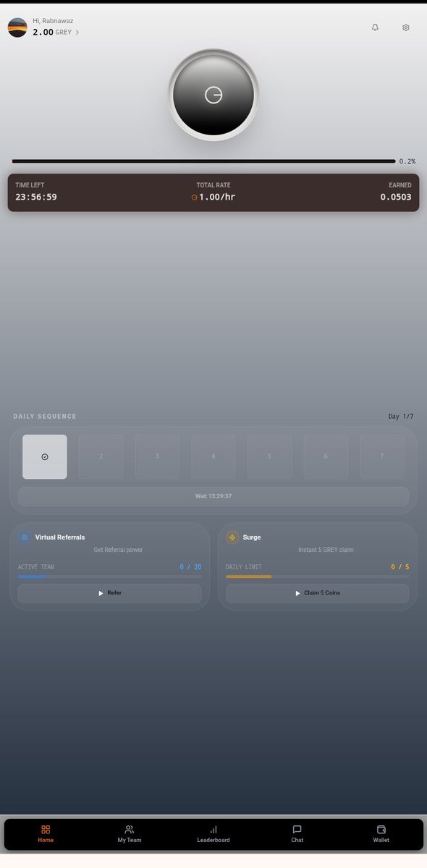Tap the profile avatar picture
427x868 pixels.
point(17,27)
